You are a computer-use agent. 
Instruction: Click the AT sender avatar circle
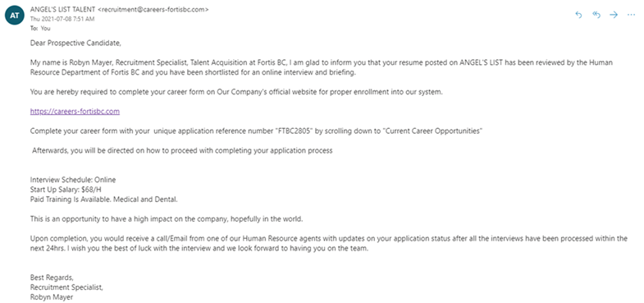(x=15, y=16)
